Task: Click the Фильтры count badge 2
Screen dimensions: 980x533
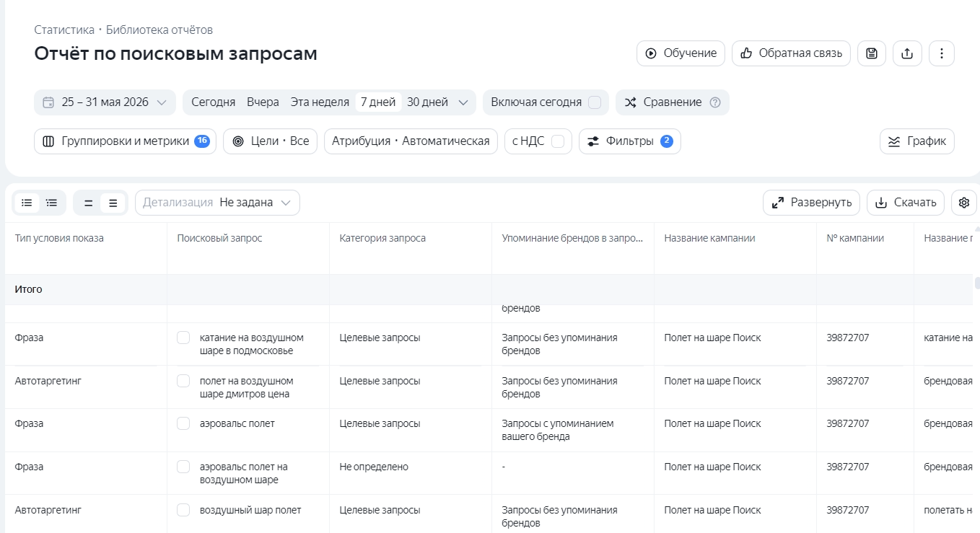Action: [x=667, y=141]
